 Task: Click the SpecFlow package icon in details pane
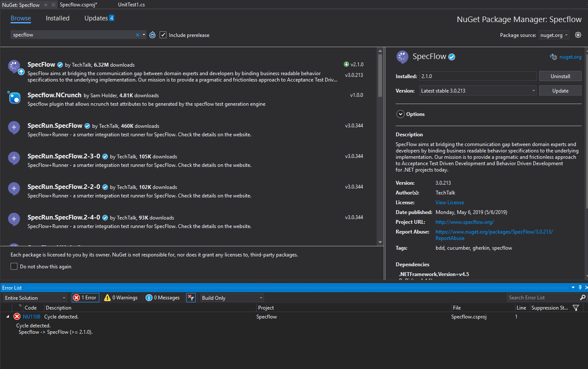[402, 56]
